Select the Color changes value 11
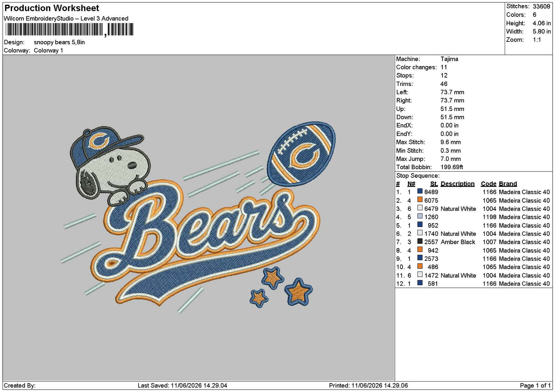The height and width of the screenshot is (392, 555). [444, 67]
